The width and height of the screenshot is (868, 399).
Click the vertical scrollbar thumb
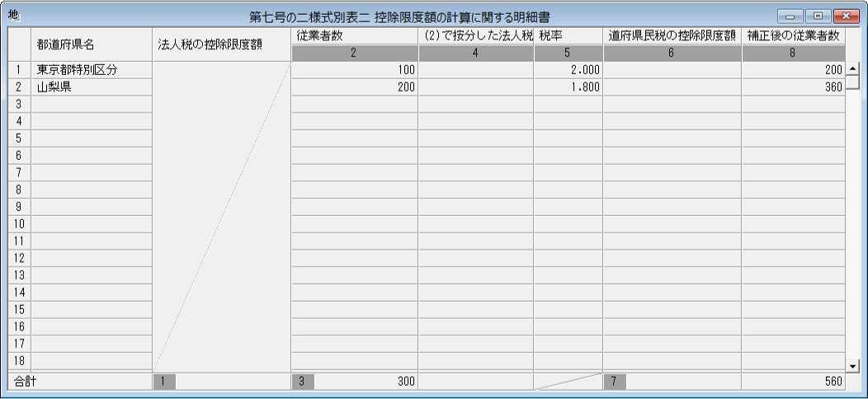pos(852,82)
